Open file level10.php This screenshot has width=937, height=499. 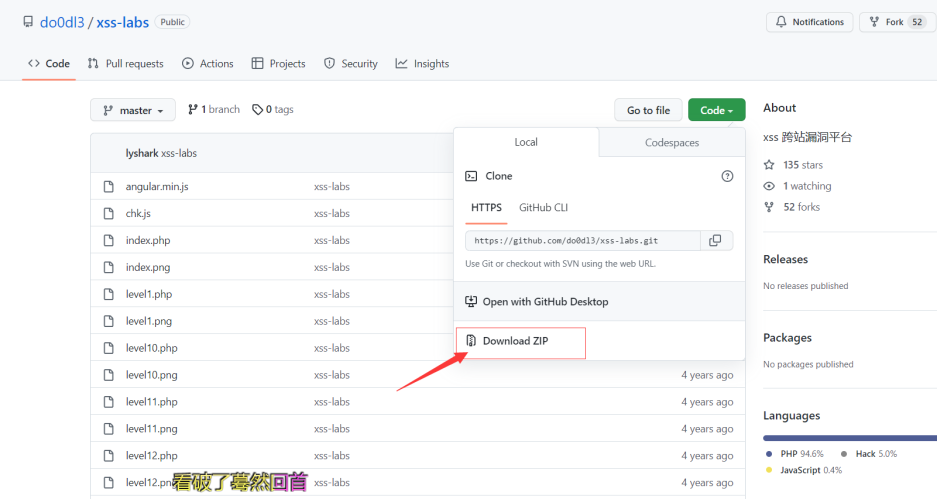coord(151,348)
